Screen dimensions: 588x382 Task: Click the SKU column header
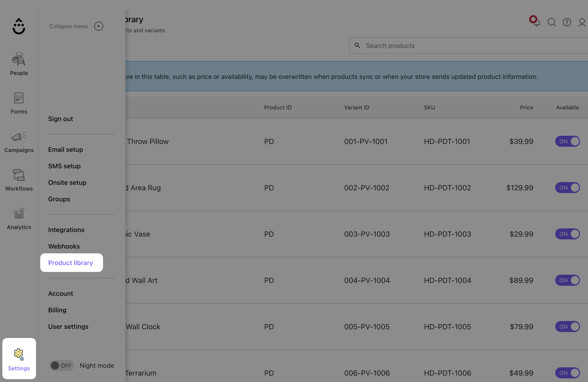click(429, 107)
